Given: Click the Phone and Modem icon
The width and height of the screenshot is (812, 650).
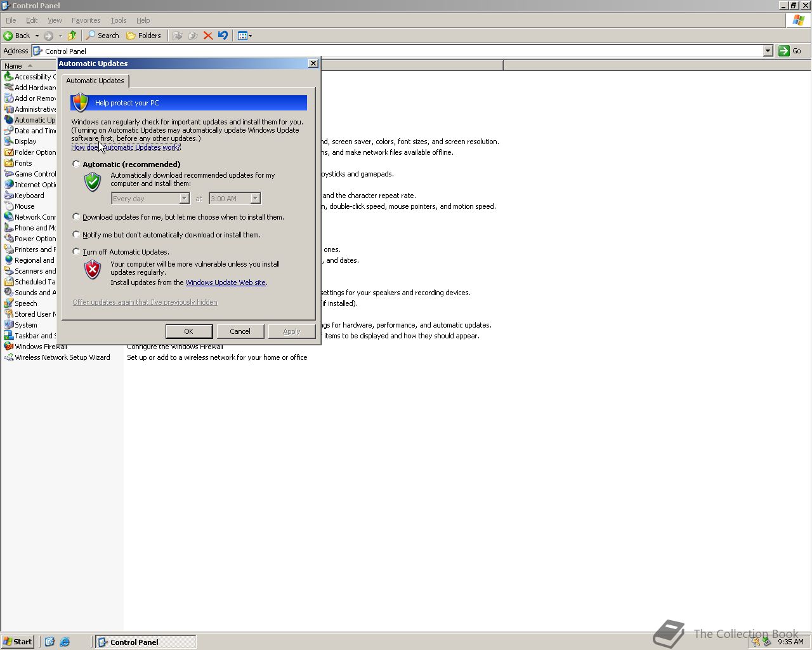Looking at the screenshot, I should pyautogui.click(x=9, y=228).
